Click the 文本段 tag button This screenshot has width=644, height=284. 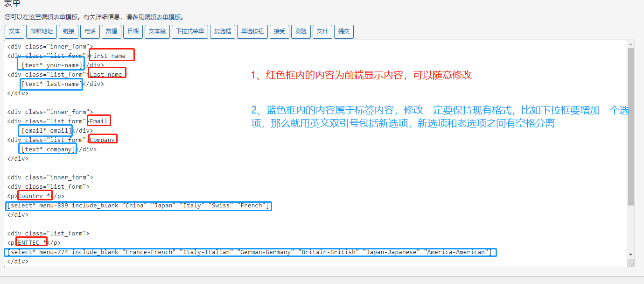click(x=157, y=31)
